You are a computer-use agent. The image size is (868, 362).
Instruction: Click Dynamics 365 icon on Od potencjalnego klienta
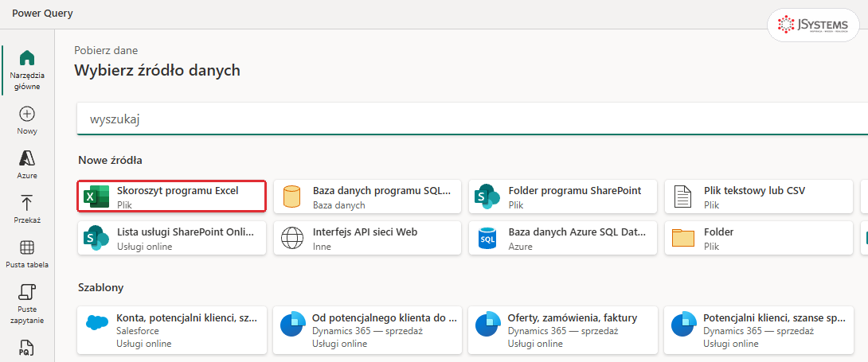pos(293,324)
